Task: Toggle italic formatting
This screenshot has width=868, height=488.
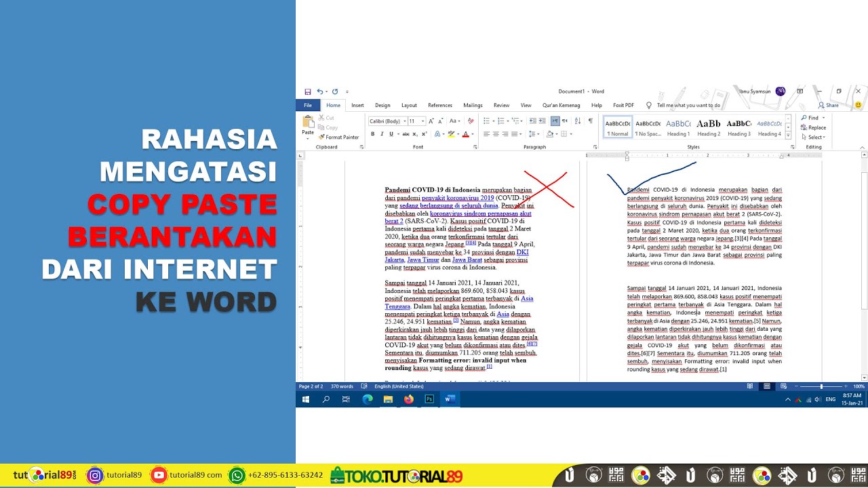Action: point(382,134)
